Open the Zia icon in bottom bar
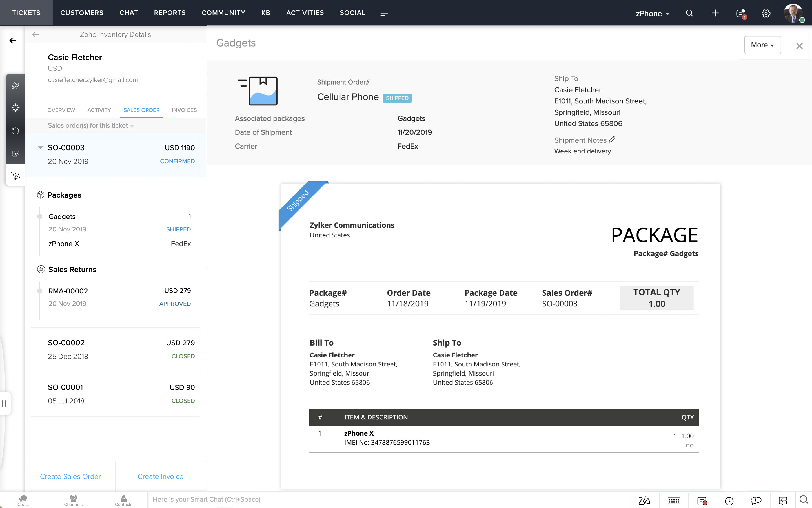Screen dimensions: 812x508 pos(644,501)
